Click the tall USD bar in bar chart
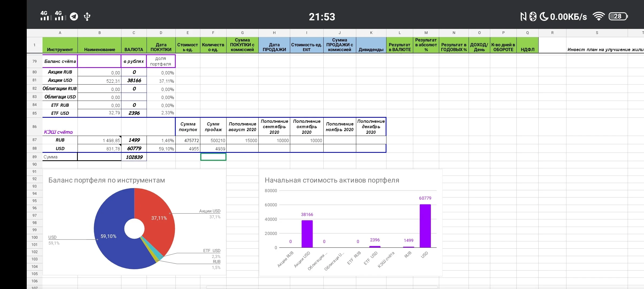644x289 pixels. coord(425,226)
